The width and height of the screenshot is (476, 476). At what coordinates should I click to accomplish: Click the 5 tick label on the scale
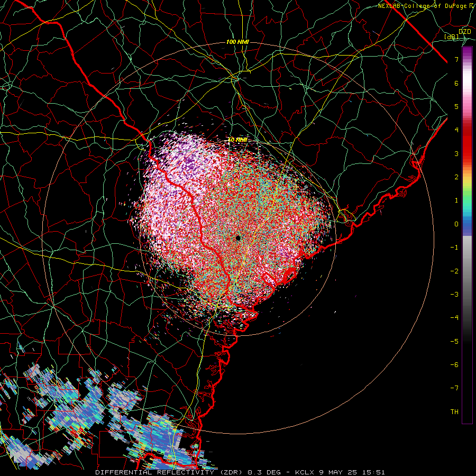[x=456, y=106]
